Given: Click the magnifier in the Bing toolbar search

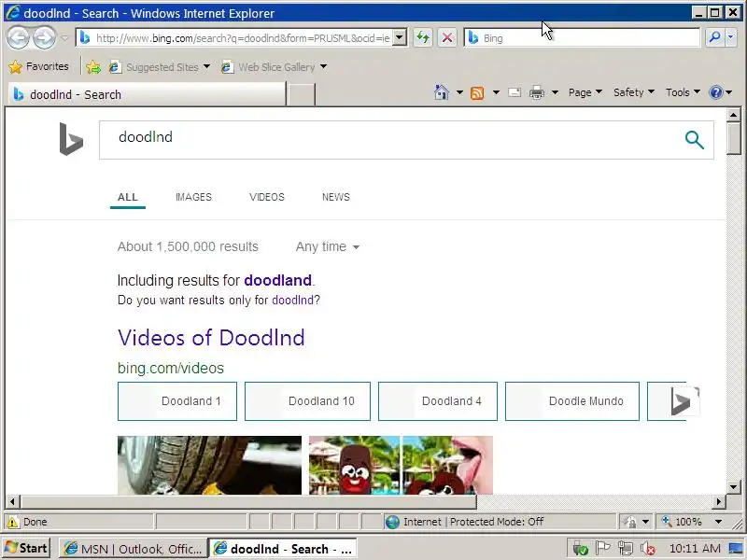Looking at the screenshot, I should point(714,37).
